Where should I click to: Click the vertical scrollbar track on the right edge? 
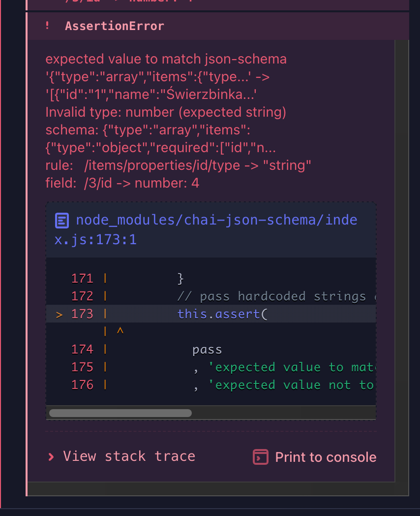coord(402,246)
